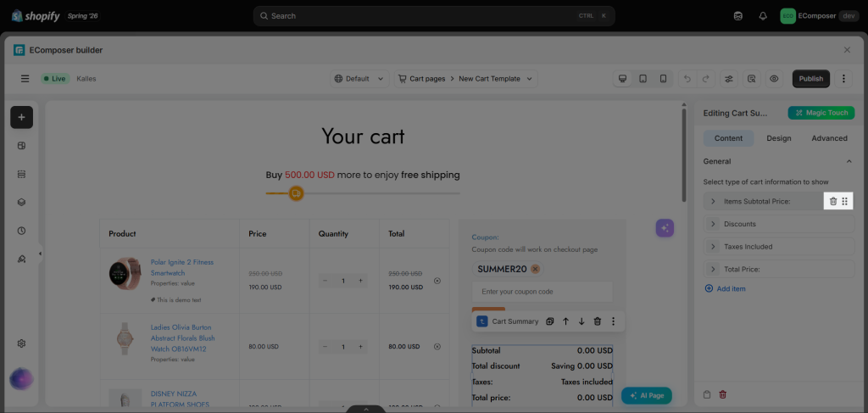Click the purple AI sparkle button
Image resolution: width=868 pixels, height=413 pixels.
(x=665, y=227)
